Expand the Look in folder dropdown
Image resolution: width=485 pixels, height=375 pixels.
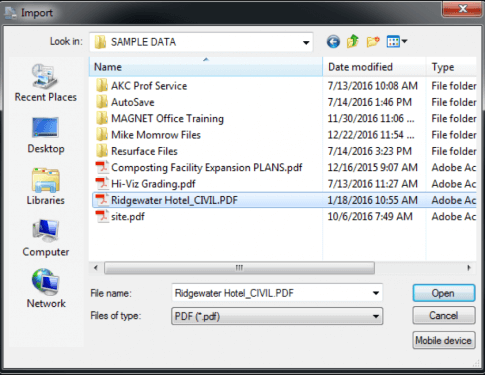pos(306,42)
